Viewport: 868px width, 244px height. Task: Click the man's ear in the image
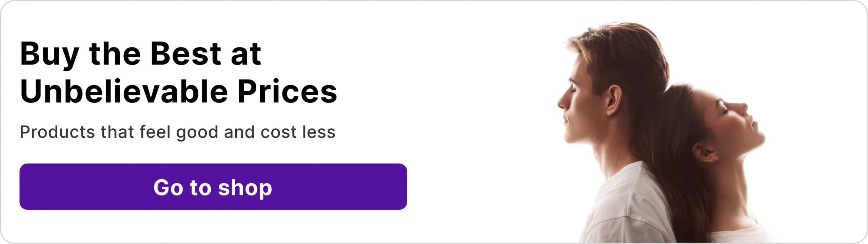[x=613, y=100]
